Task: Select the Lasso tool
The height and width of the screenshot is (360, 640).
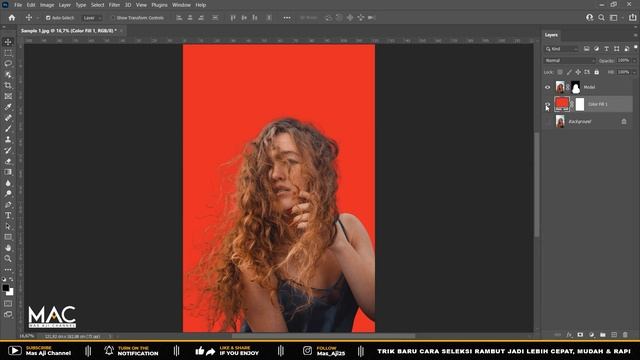Action: pos(8,64)
